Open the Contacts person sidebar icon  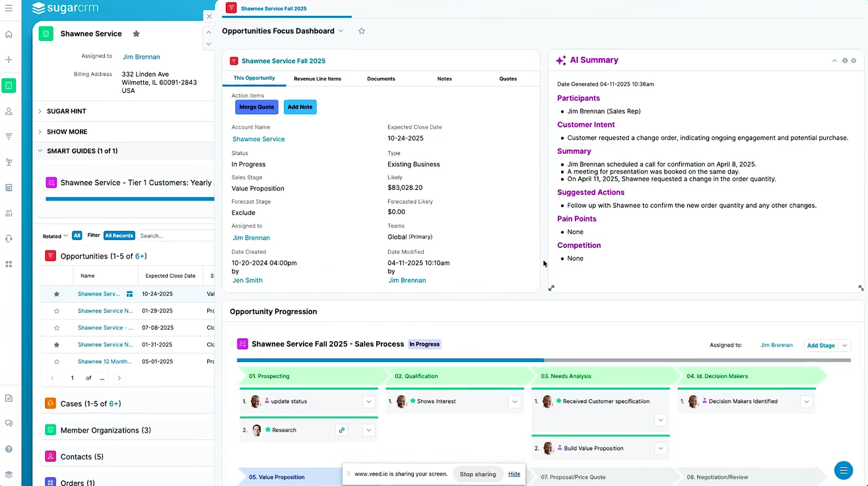(x=9, y=111)
